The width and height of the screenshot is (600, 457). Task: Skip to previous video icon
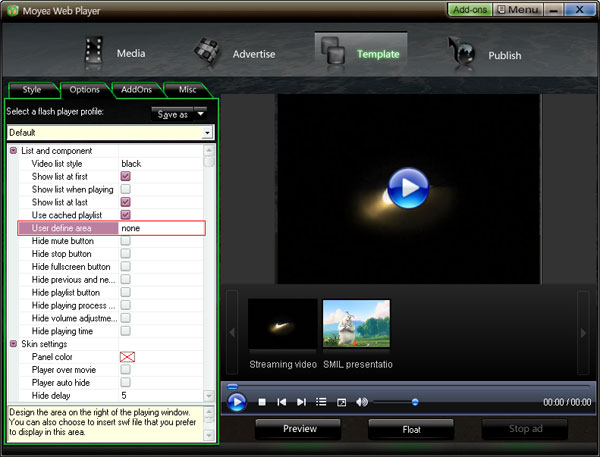click(x=282, y=402)
